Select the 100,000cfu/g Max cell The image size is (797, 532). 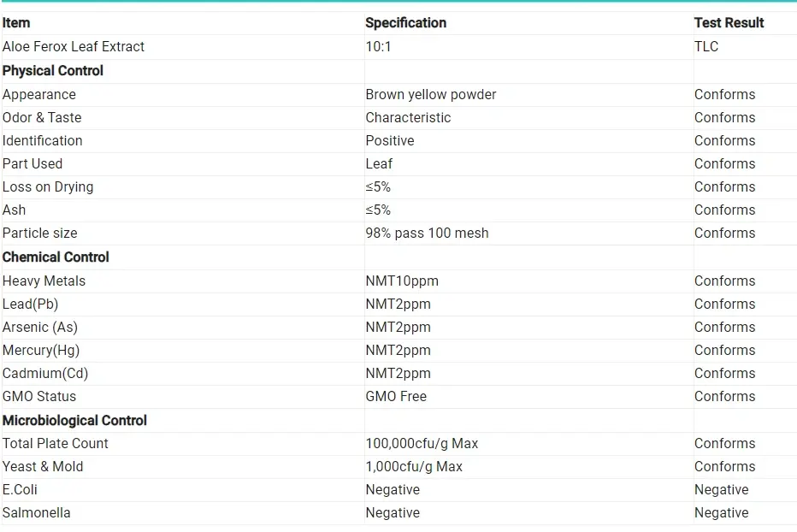422,444
